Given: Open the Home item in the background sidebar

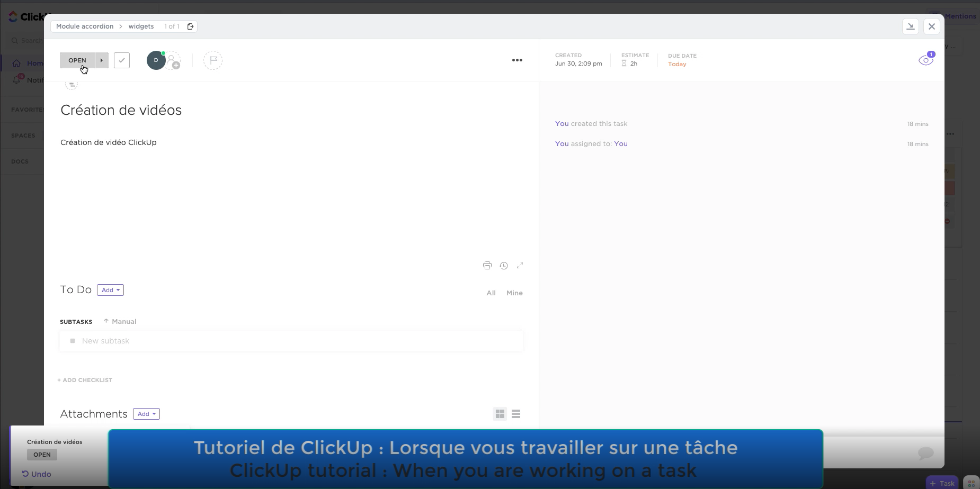Looking at the screenshot, I should click(28, 64).
